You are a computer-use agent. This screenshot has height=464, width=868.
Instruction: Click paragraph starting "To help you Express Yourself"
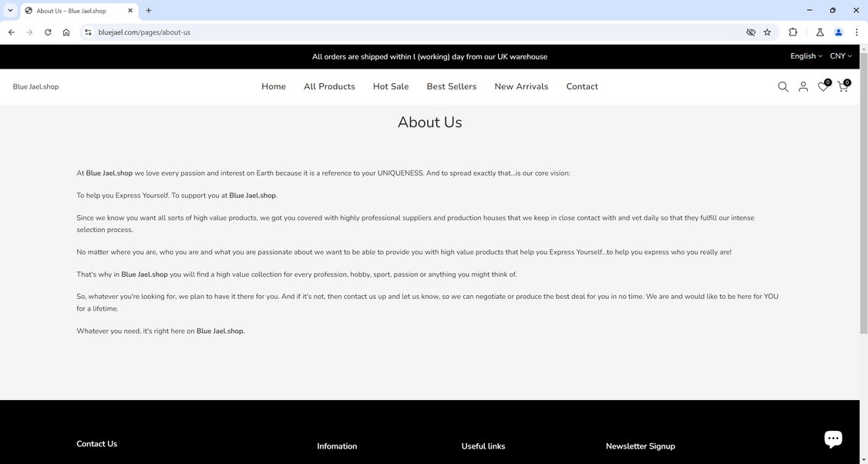coord(177,196)
